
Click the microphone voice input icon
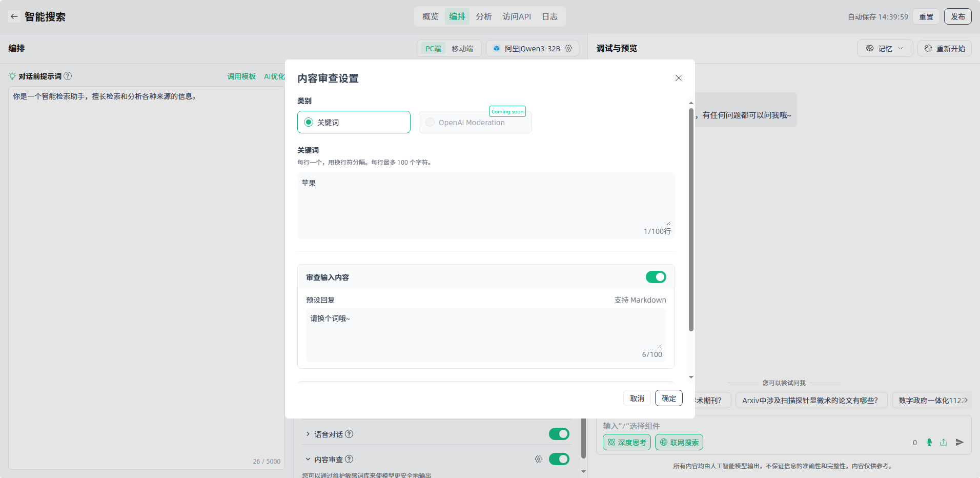tap(929, 442)
